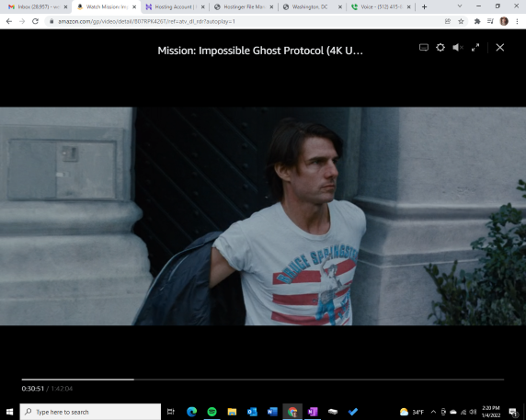Image resolution: width=526 pixels, height=420 pixels.
Task: Close the Watch Mission: Impossible tab
Action: (x=134, y=7)
